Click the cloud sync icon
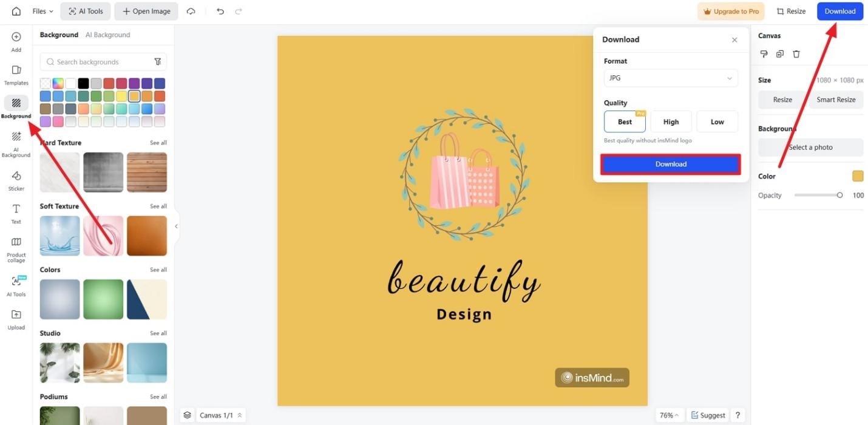 pos(191,11)
